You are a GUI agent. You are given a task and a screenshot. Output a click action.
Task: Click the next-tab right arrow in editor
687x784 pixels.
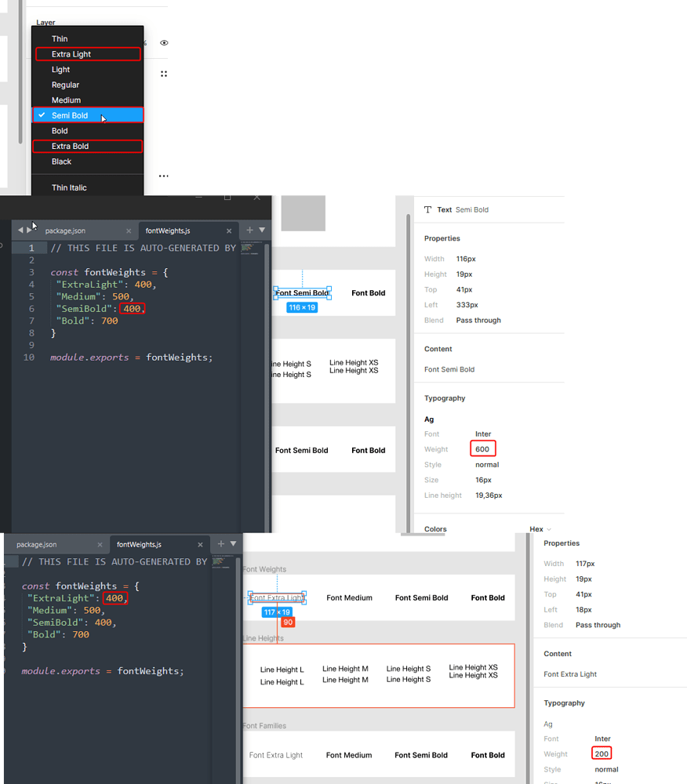29,230
